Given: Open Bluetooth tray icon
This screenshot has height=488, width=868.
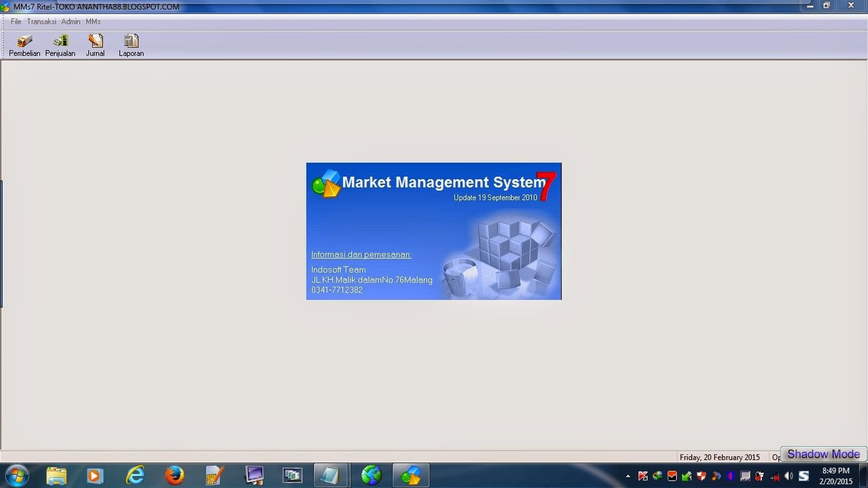Looking at the screenshot, I should 731,476.
